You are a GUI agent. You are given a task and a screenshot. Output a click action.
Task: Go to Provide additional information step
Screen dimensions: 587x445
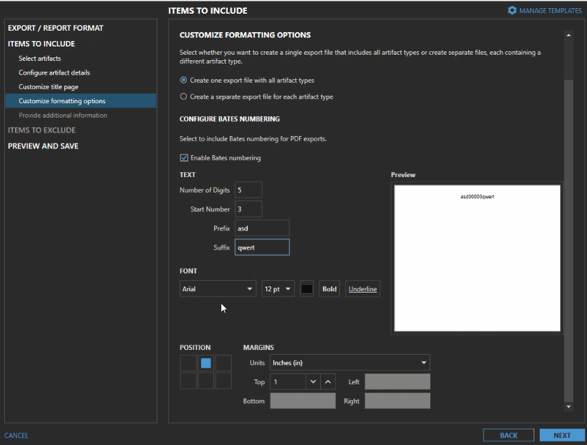63,115
